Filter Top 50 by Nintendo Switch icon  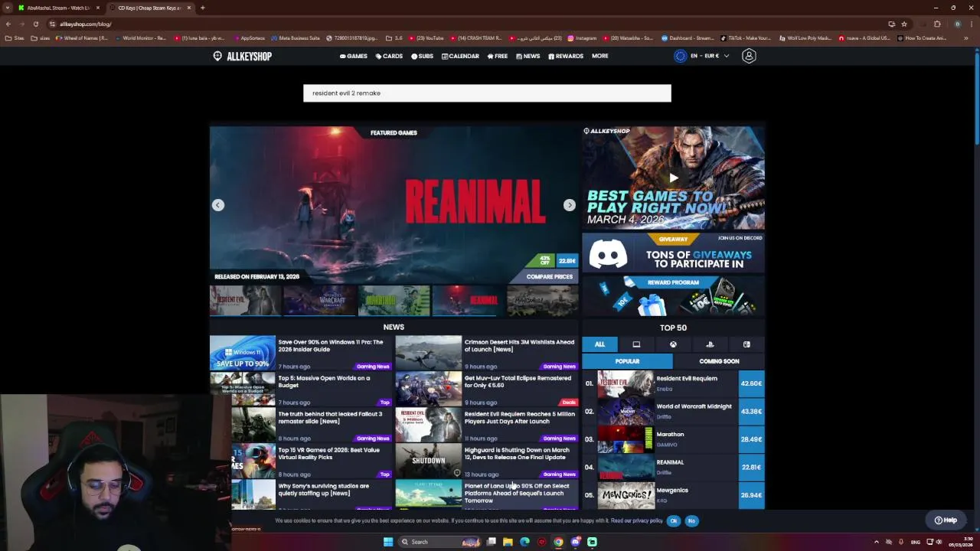[746, 344]
